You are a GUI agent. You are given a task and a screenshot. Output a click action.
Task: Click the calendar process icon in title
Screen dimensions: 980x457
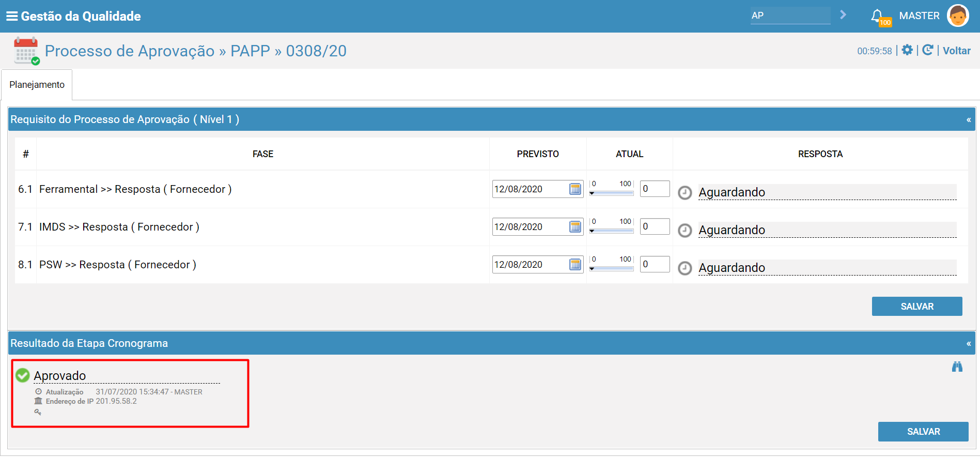pos(26,51)
